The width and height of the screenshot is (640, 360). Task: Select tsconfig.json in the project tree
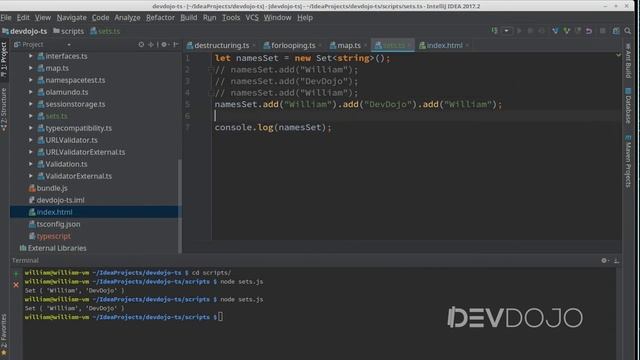coord(58,224)
